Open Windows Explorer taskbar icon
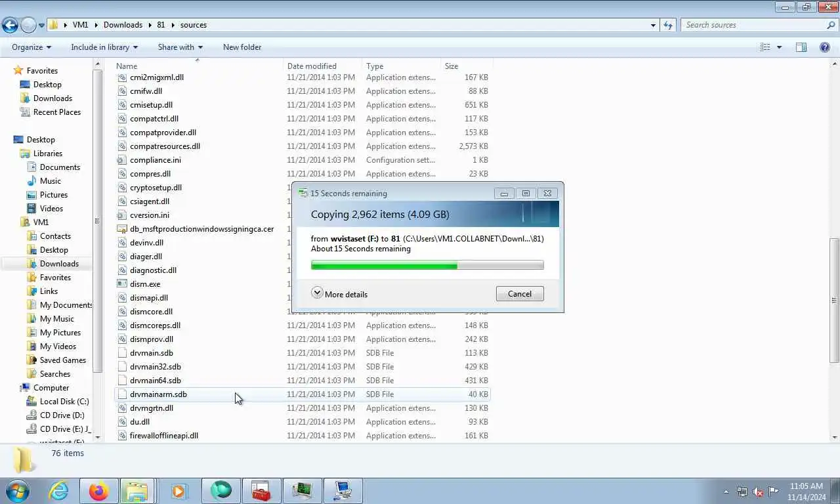840x504 pixels. 137,491
